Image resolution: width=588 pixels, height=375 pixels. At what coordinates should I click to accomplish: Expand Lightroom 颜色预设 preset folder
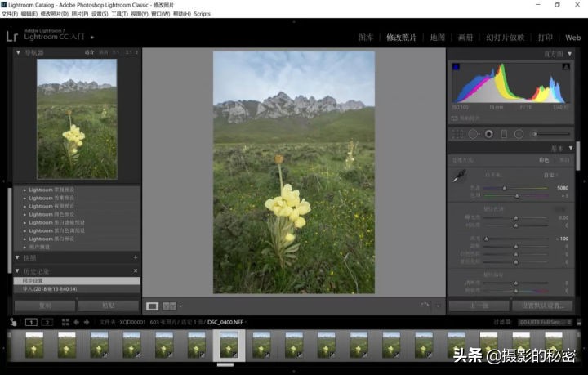[x=51, y=214]
